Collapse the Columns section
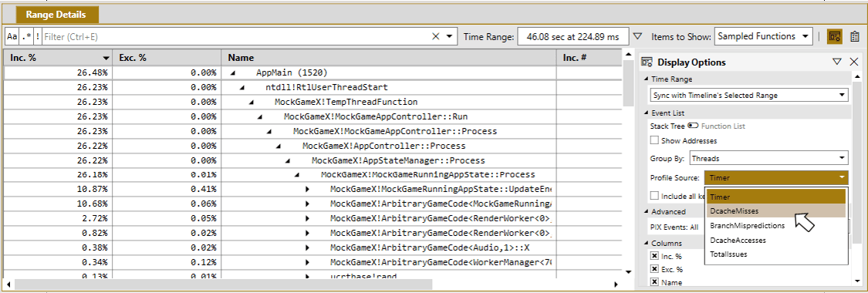The height and width of the screenshot is (293, 868). pyautogui.click(x=646, y=243)
